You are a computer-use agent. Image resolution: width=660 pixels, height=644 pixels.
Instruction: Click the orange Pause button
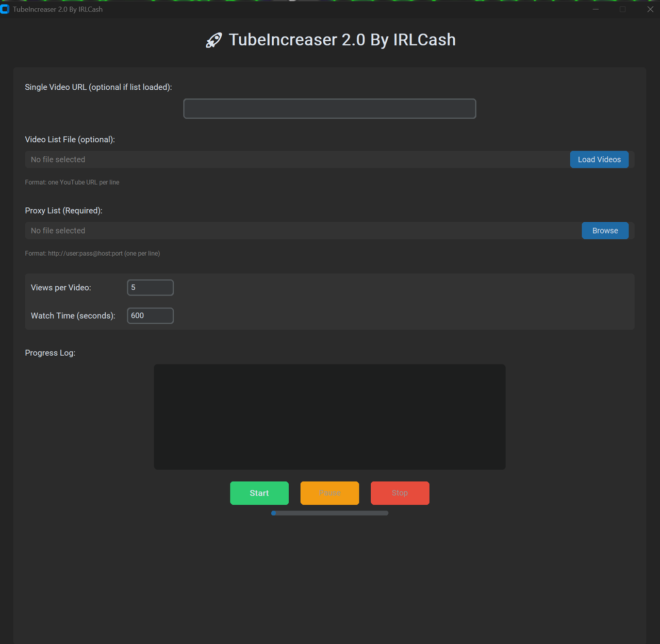coord(329,493)
